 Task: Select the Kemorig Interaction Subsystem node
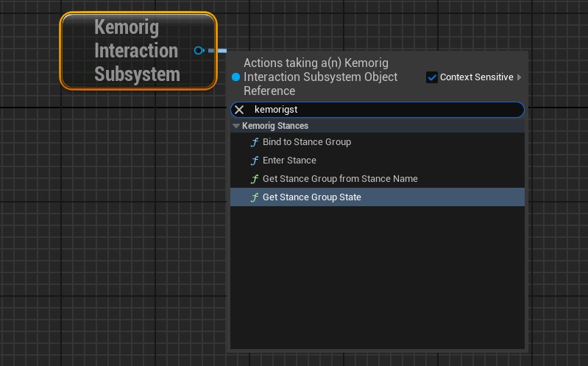(x=137, y=51)
